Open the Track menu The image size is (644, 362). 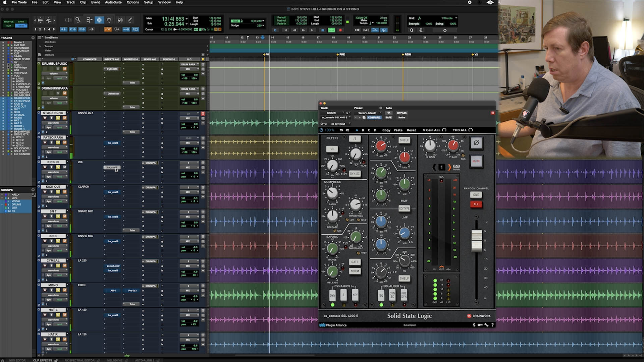point(71,2)
